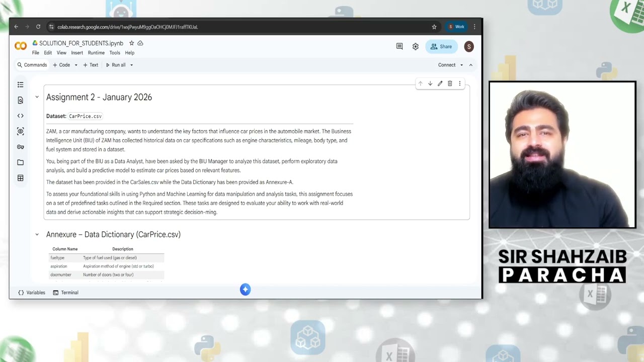The width and height of the screenshot is (644, 362).
Task: Star the SOLUTION_FOR_STUDENTS notebook
Action: (x=131, y=43)
